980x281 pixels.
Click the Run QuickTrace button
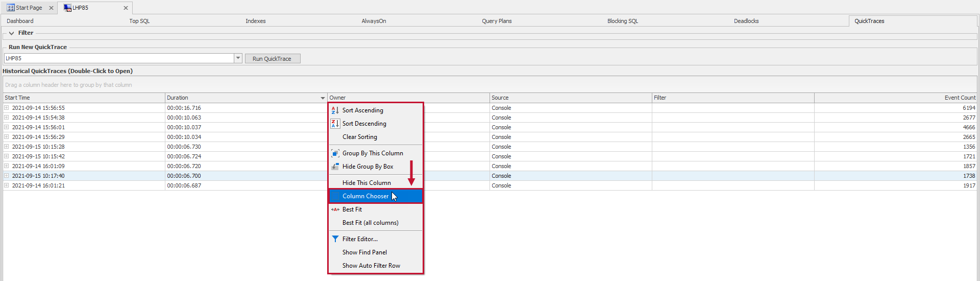pyautogui.click(x=272, y=59)
